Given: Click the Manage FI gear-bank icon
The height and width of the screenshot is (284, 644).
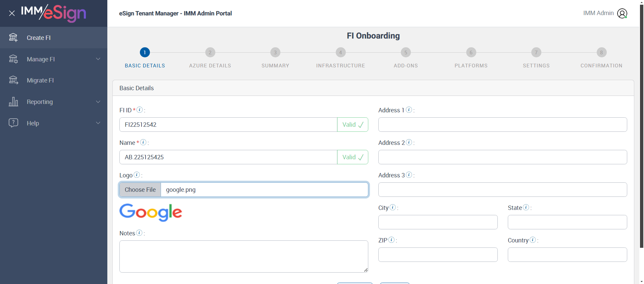Looking at the screenshot, I should coord(13,59).
